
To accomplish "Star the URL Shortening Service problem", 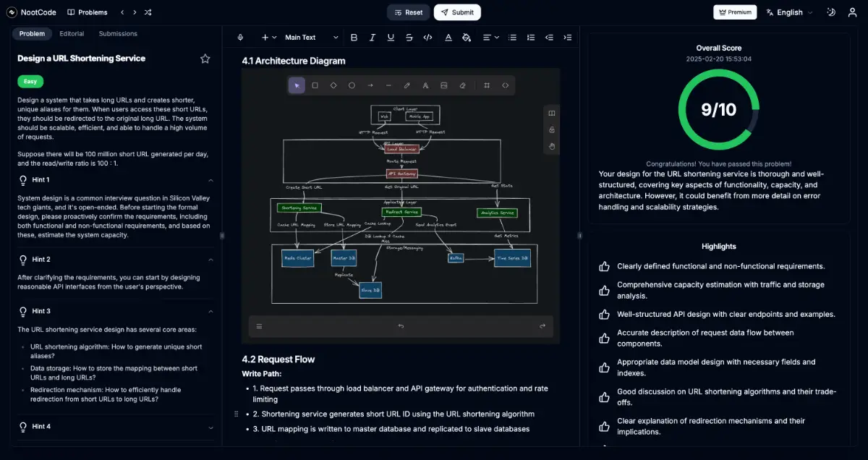I will coord(205,59).
